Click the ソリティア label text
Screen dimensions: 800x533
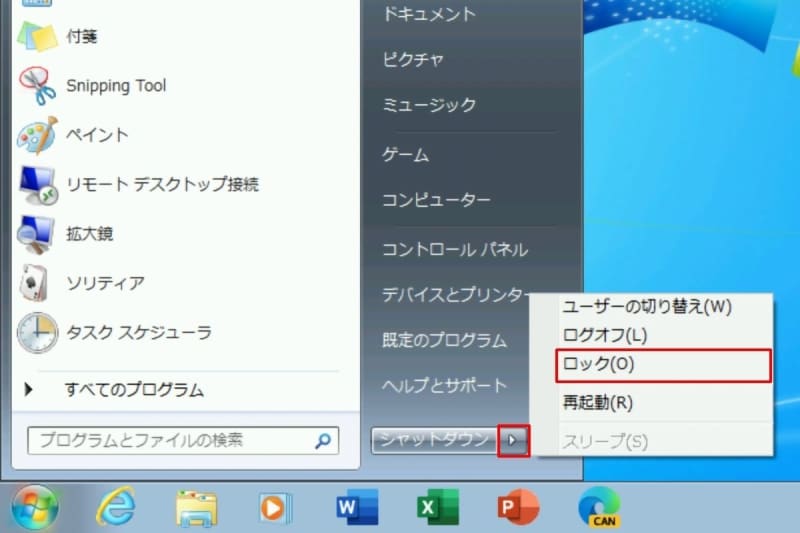click(x=106, y=283)
